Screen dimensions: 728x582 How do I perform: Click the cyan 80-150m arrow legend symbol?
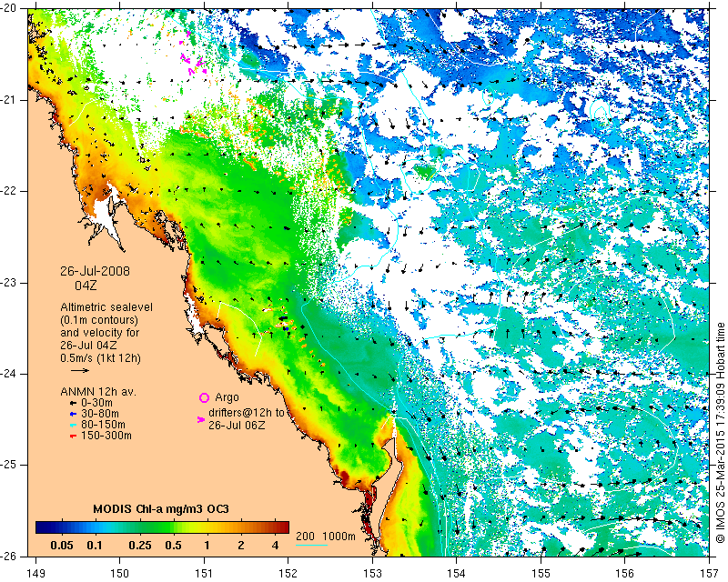[73, 425]
